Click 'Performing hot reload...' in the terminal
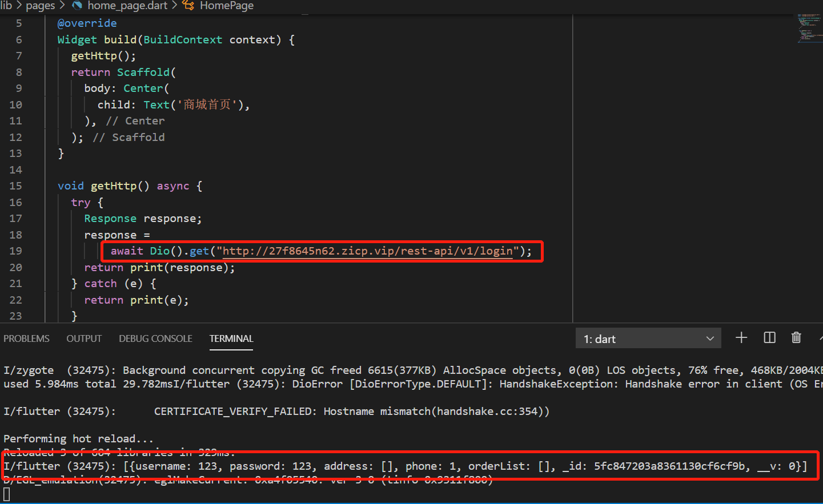 click(79, 439)
